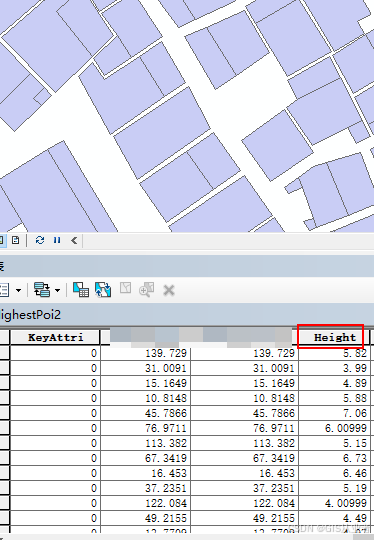Pause map drawing

pyautogui.click(x=57, y=240)
